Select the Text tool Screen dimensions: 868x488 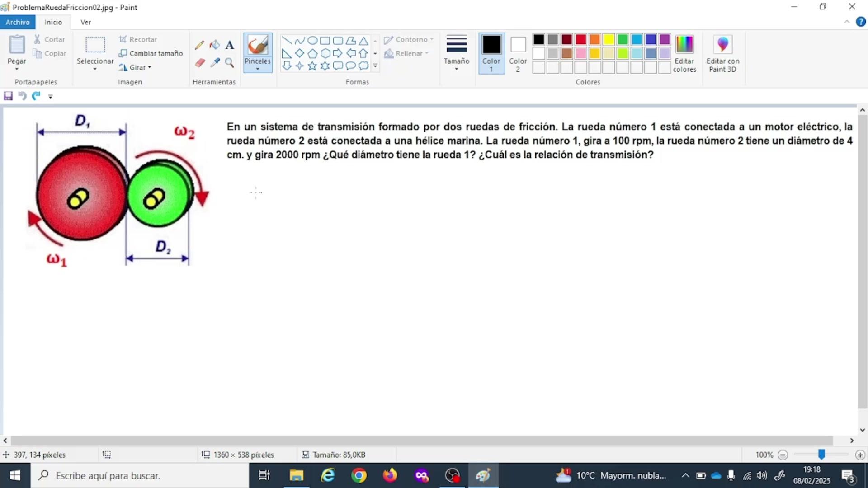coord(230,45)
